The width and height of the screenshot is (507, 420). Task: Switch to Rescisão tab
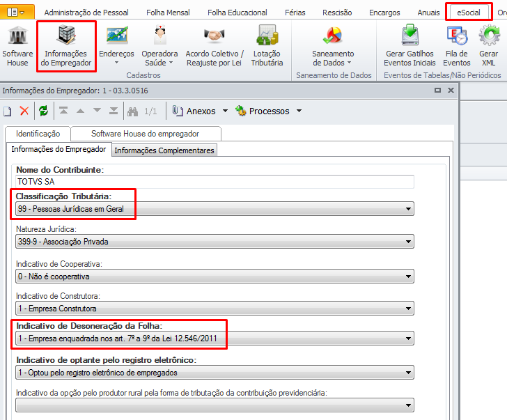tap(337, 13)
